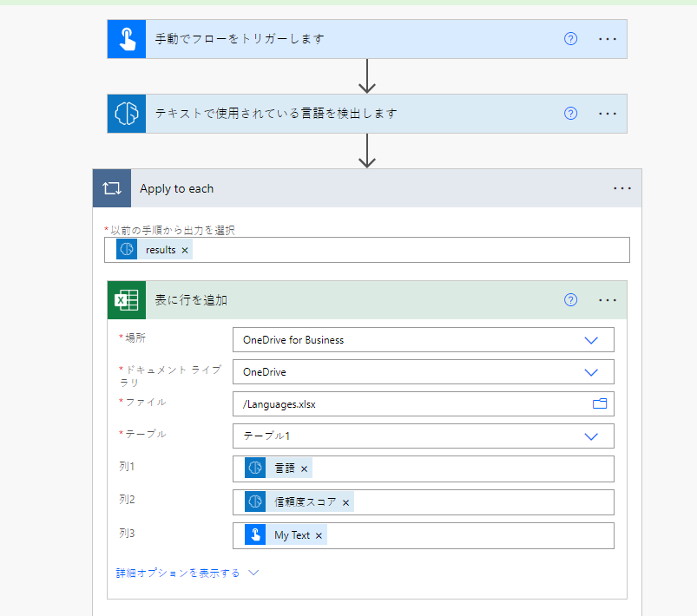Expand the ドキュメント ライブラリ dropdown
The width and height of the screenshot is (697, 616).
(591, 372)
